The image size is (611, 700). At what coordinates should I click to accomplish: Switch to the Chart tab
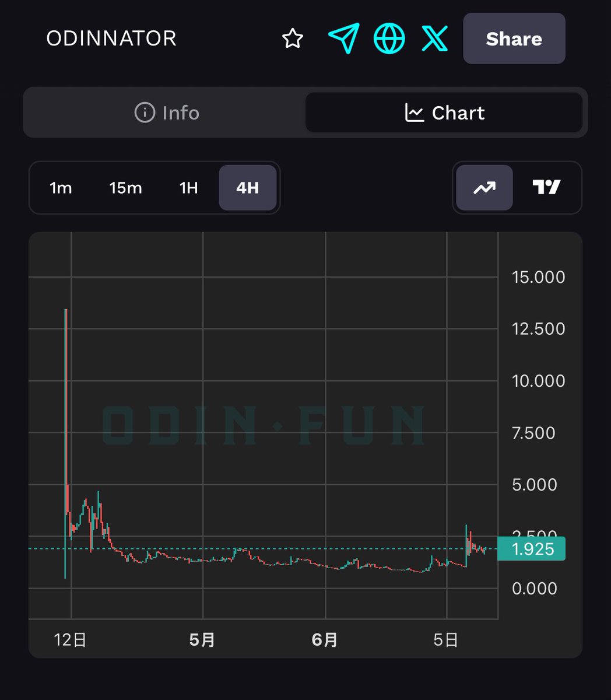(x=444, y=113)
